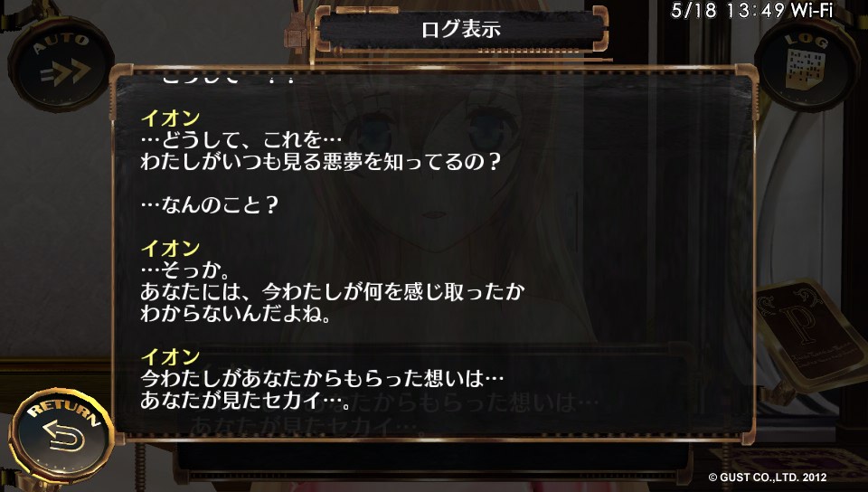Select the first イオン speaker name

tap(170, 118)
